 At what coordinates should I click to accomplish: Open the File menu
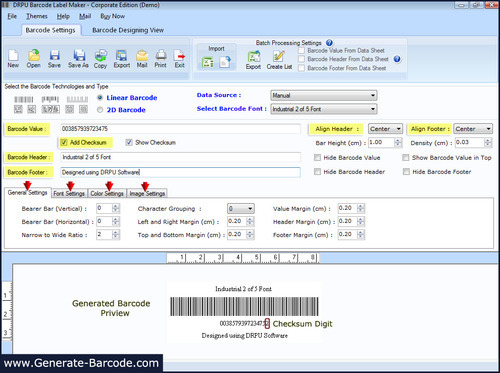[x=12, y=16]
